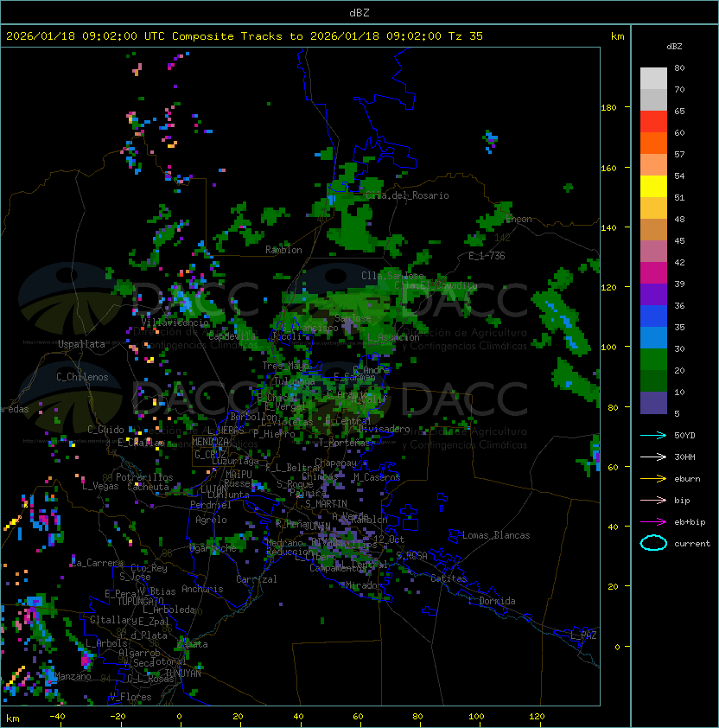
Task: Select the lightest gray swatch atop dBZ scale
Action: (653, 78)
